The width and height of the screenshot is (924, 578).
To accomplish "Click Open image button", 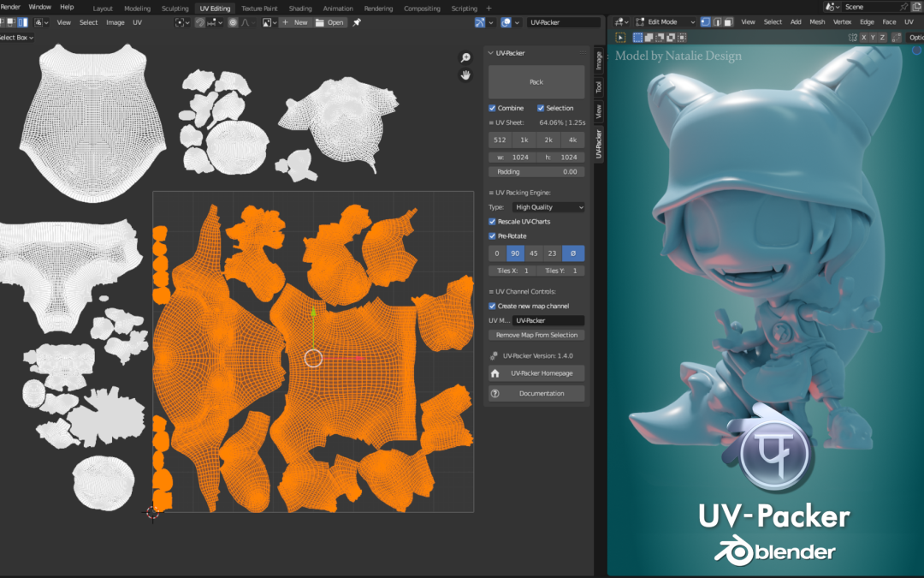I will pos(330,22).
